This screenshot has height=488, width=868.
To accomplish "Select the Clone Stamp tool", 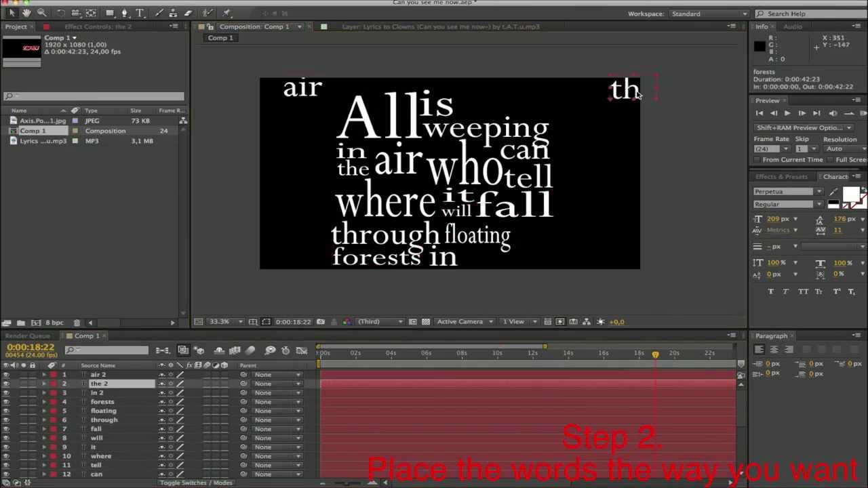I will tap(173, 13).
